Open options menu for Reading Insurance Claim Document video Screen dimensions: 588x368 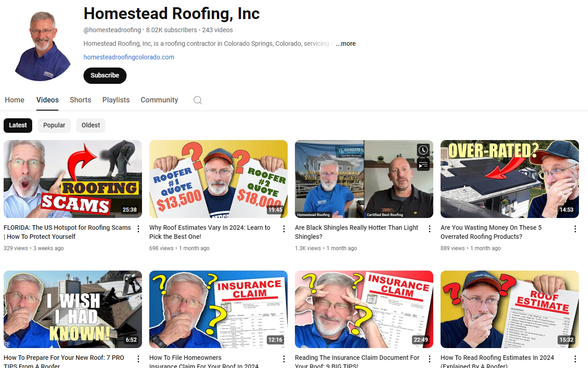[430, 359]
